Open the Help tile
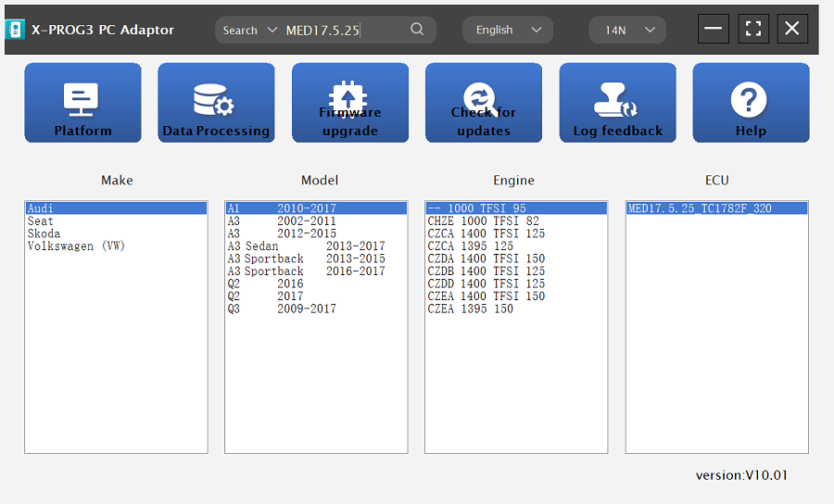The image size is (834, 504). pyautogui.click(x=751, y=103)
